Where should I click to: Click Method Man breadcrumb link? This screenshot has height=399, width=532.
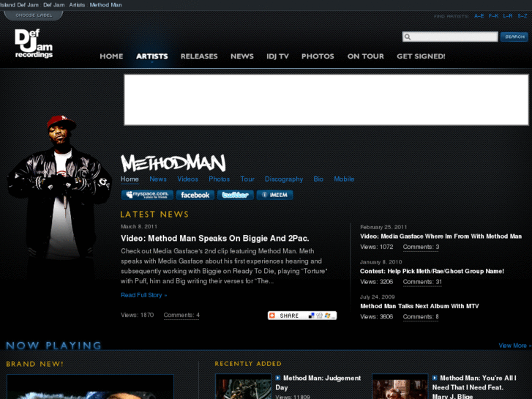coord(105,4)
